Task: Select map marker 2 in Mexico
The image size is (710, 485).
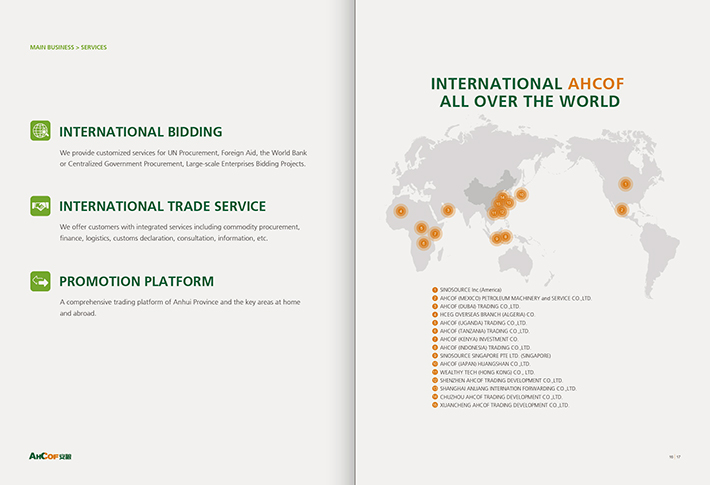Action: tap(621, 210)
